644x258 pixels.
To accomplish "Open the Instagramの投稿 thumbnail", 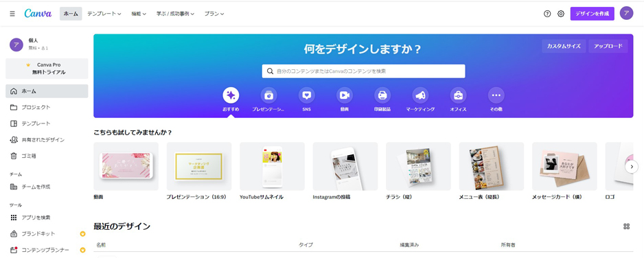I will pyautogui.click(x=345, y=166).
